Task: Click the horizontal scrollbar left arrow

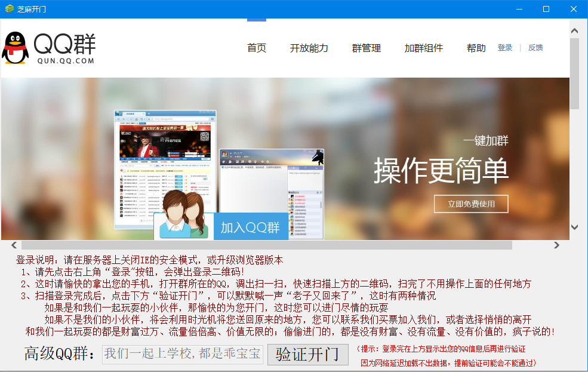Action: pos(14,245)
